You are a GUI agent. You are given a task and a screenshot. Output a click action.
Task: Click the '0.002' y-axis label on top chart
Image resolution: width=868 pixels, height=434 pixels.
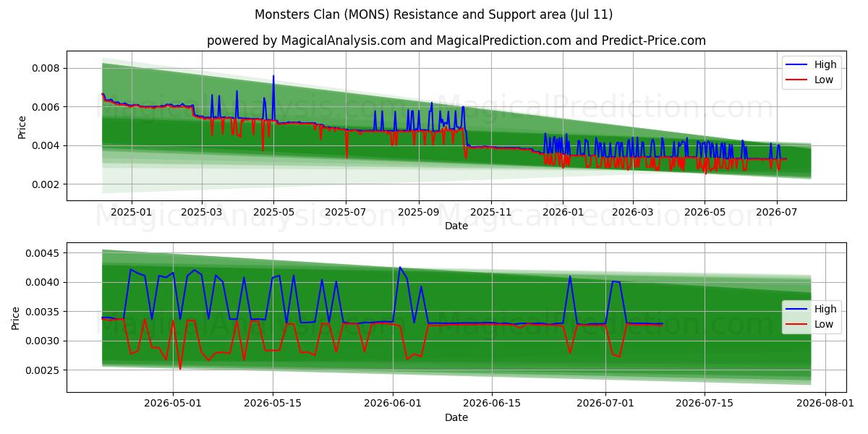[x=47, y=184]
